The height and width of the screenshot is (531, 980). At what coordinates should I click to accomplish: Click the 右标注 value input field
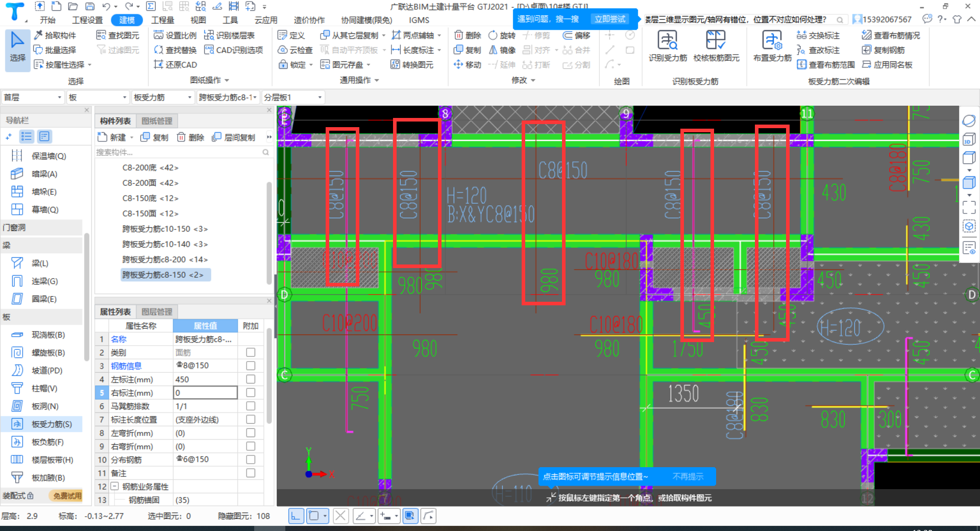pyautogui.click(x=205, y=393)
